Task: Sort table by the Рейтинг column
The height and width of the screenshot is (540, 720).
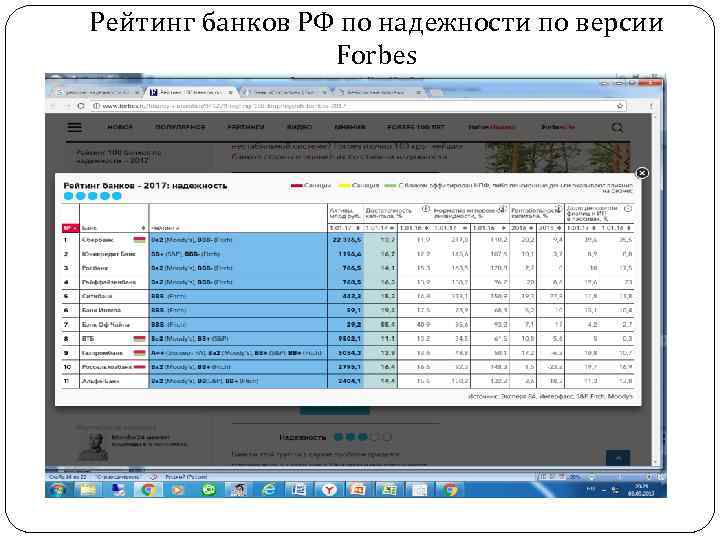Action: (238, 228)
